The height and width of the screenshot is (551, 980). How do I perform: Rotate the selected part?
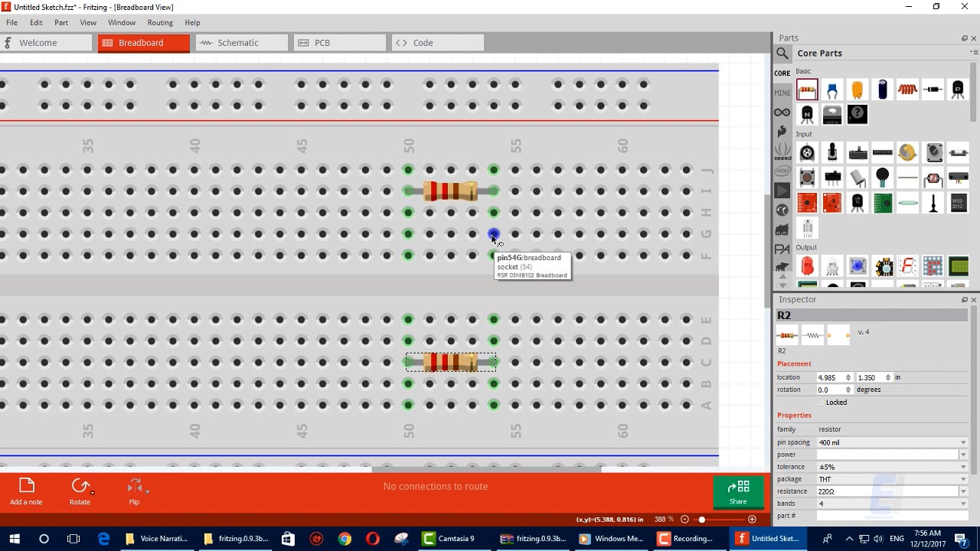tap(80, 491)
